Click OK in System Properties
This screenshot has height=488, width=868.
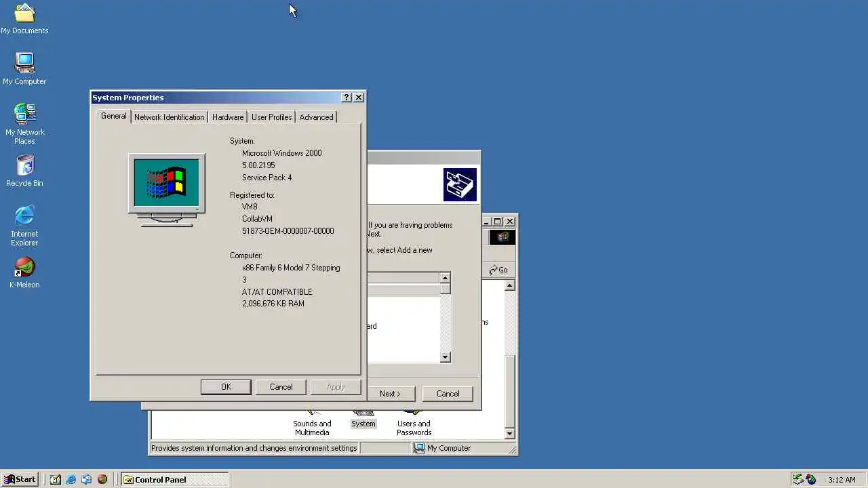coord(226,387)
